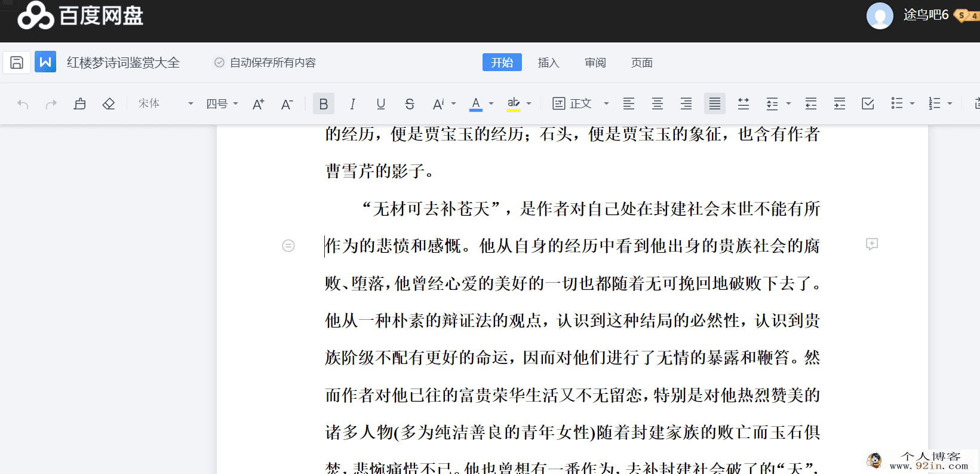
Task: Open line spacing dropdown arrow
Action: click(x=788, y=104)
